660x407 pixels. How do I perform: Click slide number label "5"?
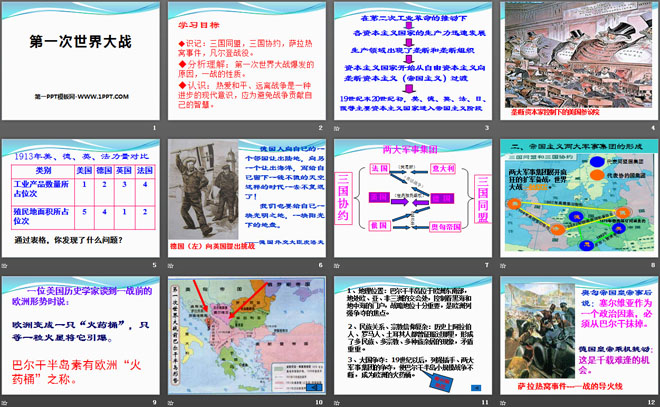click(154, 265)
